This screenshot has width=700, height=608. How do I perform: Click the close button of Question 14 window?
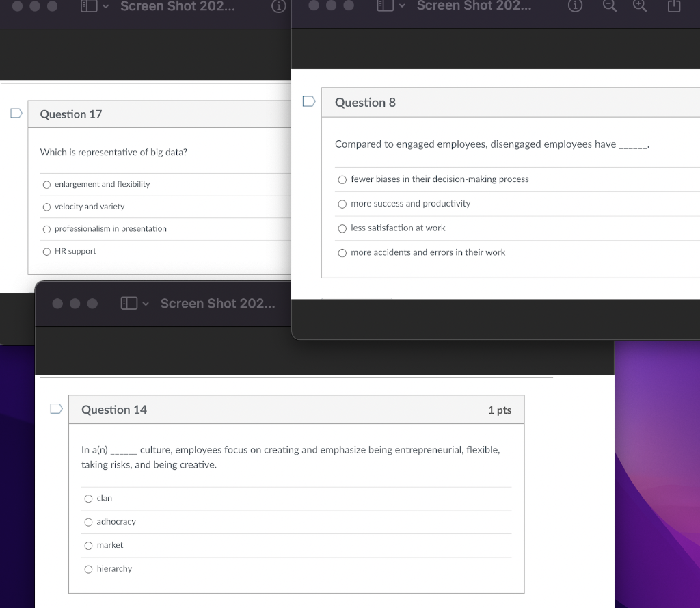[57, 304]
